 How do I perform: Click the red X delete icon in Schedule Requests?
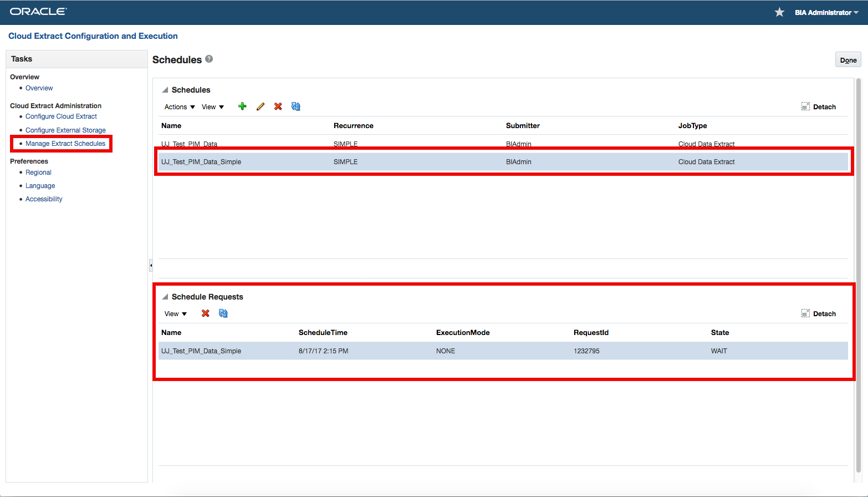click(206, 313)
